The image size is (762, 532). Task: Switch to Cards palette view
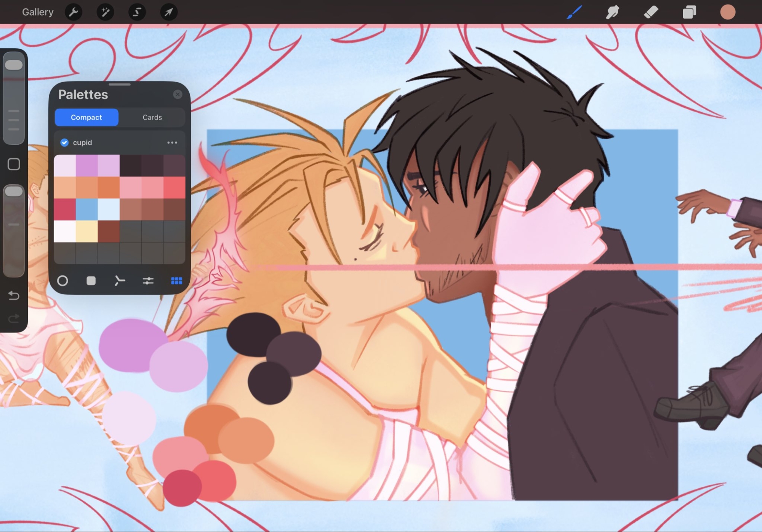click(x=152, y=117)
